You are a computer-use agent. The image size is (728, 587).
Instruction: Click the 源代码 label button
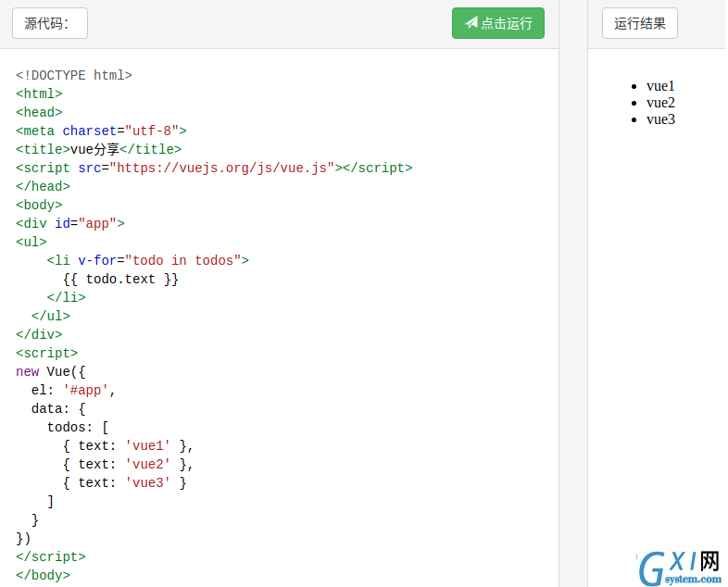click(x=50, y=23)
